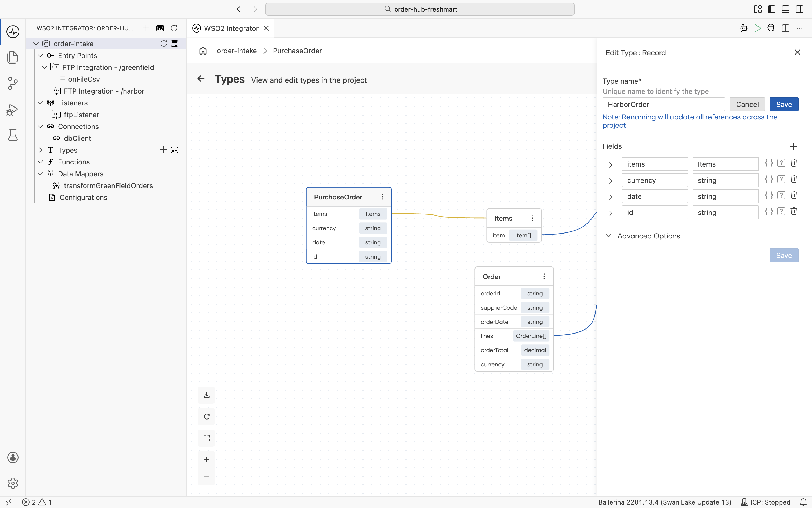Open the PurchaseOrder node three-dot menu
This screenshot has height=508, width=812.
tap(382, 197)
